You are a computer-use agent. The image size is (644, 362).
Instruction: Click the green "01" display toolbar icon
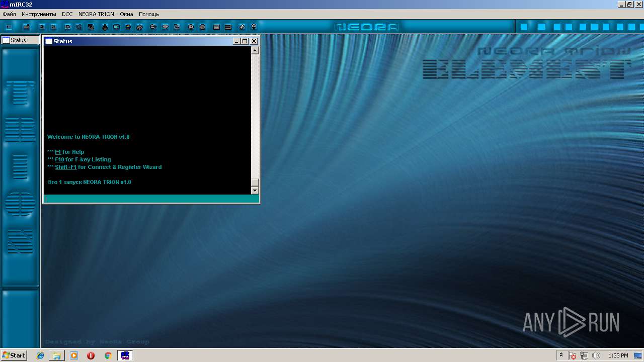[116, 27]
